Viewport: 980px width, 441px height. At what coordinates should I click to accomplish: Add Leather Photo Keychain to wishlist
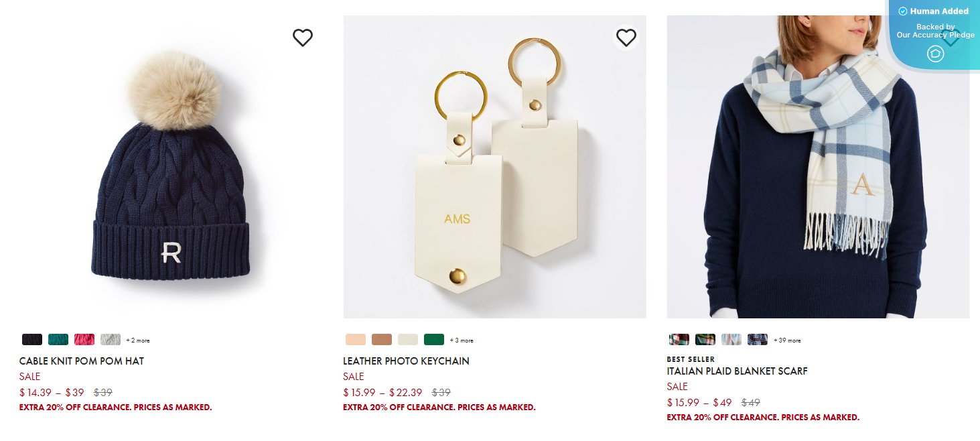[x=626, y=38]
